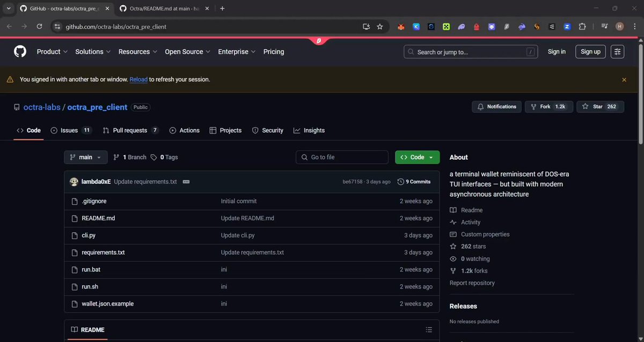Open the GitHub logo home link

click(20, 51)
